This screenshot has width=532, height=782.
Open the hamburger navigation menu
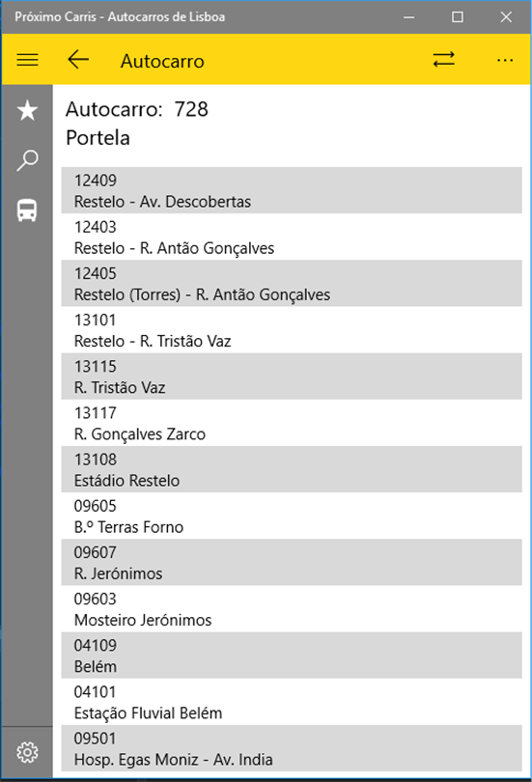[27, 60]
